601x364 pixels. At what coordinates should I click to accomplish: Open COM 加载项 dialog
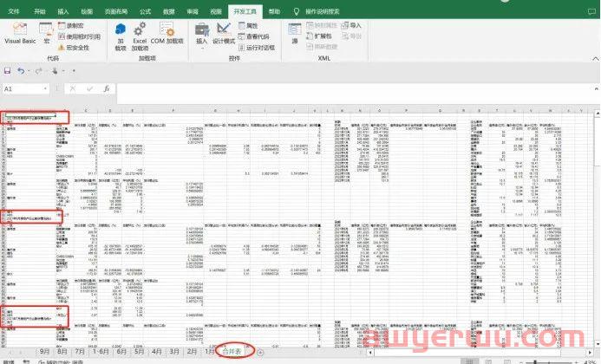coord(167,33)
